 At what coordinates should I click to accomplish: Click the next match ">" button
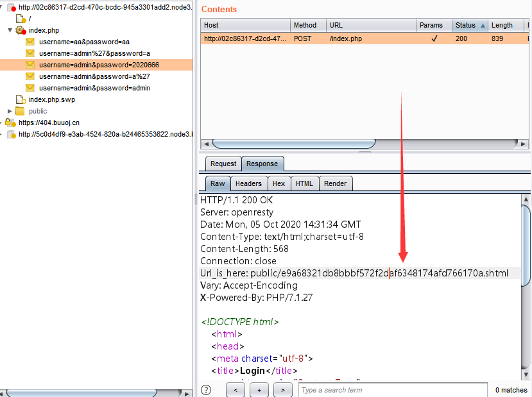pyautogui.click(x=283, y=390)
